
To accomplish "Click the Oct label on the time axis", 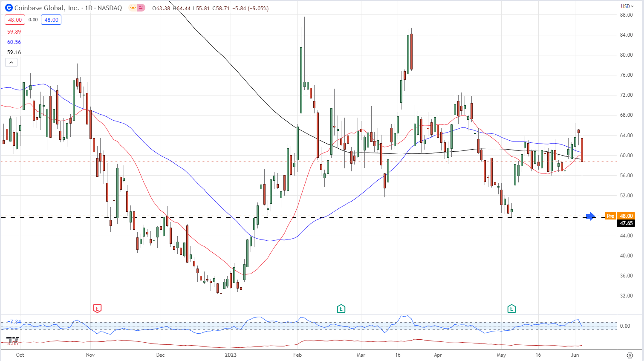I will tap(20, 355).
